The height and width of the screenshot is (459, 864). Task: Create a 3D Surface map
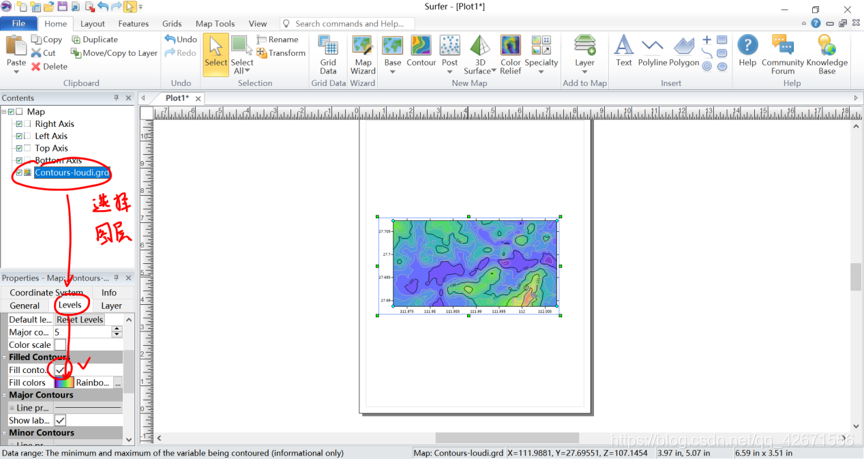480,54
